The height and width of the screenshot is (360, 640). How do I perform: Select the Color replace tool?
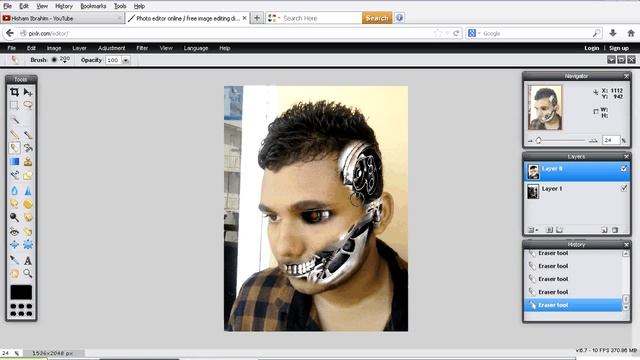[x=14, y=176]
